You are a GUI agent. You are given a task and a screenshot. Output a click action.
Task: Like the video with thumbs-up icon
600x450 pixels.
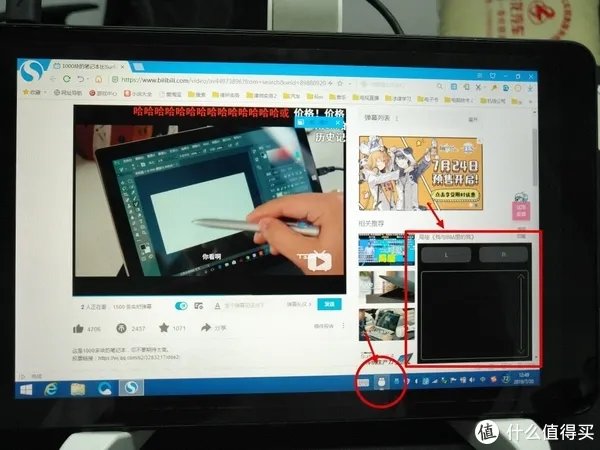point(78,328)
